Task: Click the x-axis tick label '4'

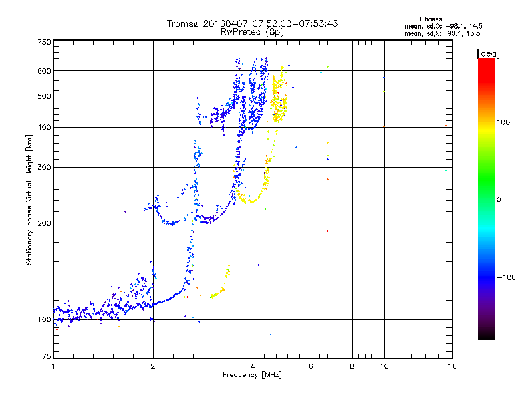Action: pyautogui.click(x=253, y=366)
